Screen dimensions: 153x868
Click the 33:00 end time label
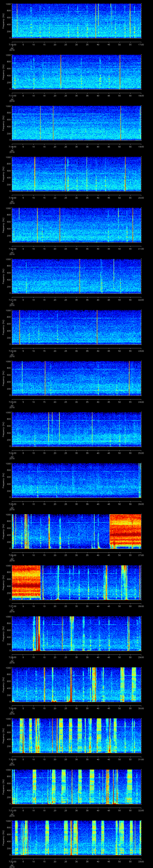[x=141, y=861]
